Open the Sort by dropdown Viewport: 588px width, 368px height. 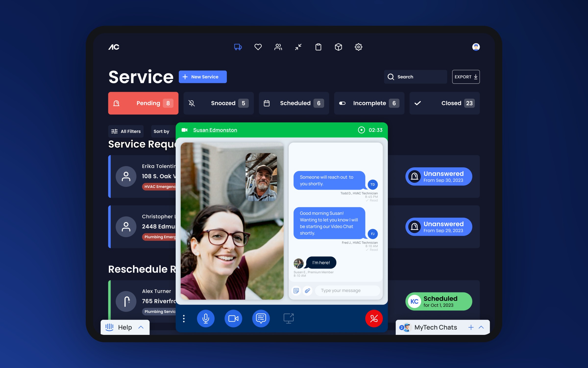[x=163, y=131]
